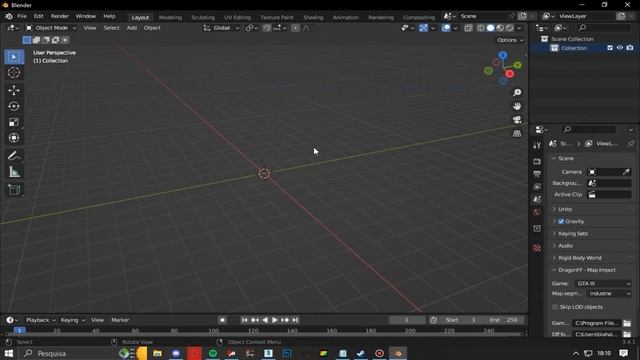Browse game directory folder button
The image size is (640, 360).
[627, 323]
